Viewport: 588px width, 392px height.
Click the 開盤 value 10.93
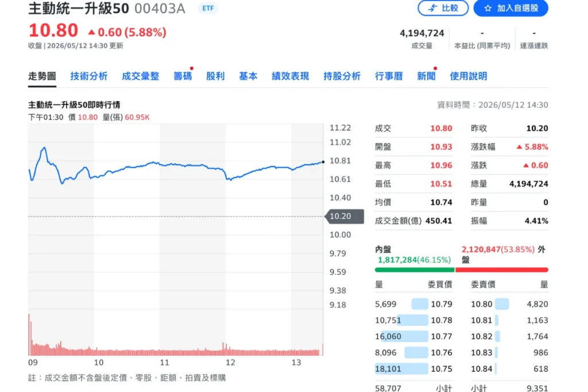441,147
